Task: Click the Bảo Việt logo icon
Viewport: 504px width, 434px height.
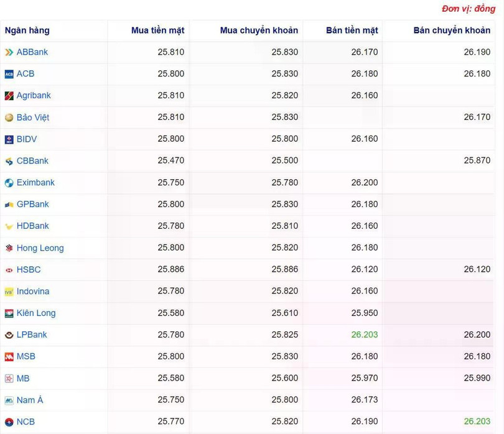Action: click(x=9, y=118)
